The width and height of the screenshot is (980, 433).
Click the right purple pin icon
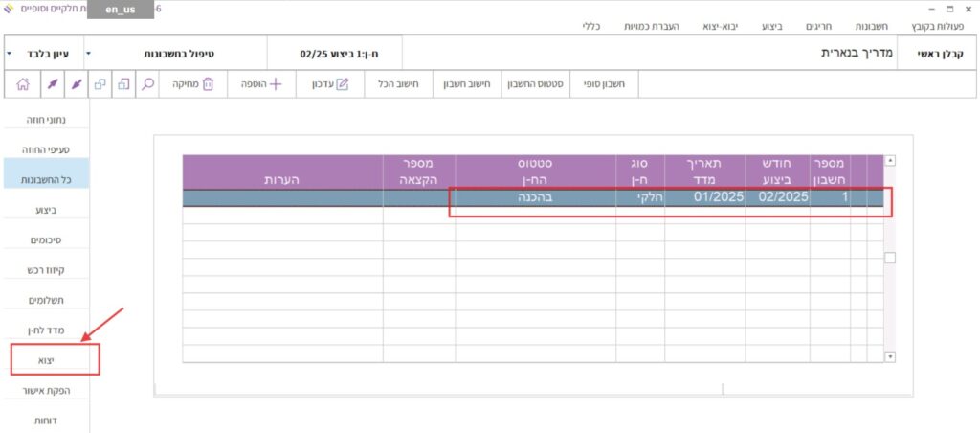coord(77,84)
